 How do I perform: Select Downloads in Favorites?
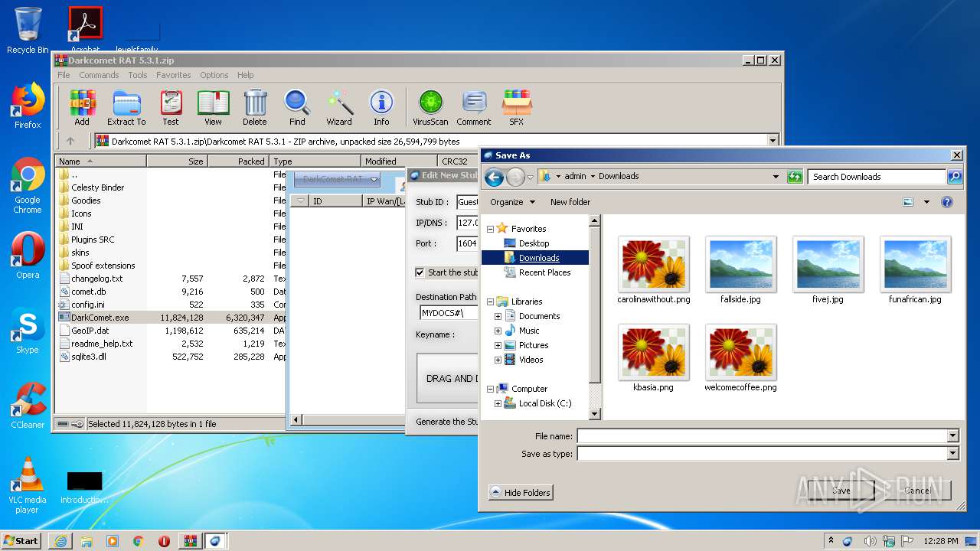pos(539,258)
